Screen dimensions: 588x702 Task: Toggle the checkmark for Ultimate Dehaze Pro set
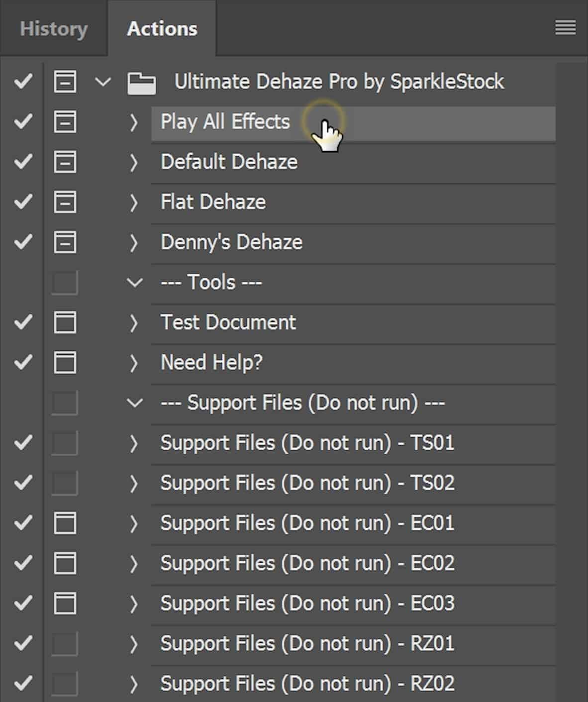23,82
